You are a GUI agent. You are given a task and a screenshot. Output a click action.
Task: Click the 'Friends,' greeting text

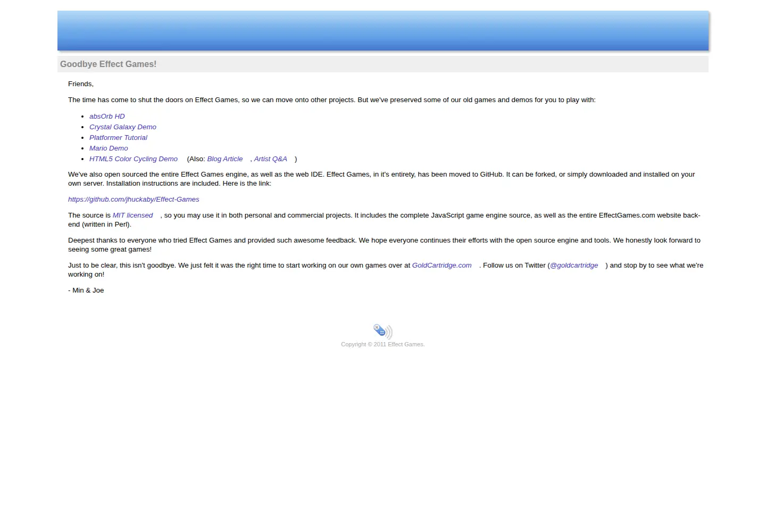[81, 84]
